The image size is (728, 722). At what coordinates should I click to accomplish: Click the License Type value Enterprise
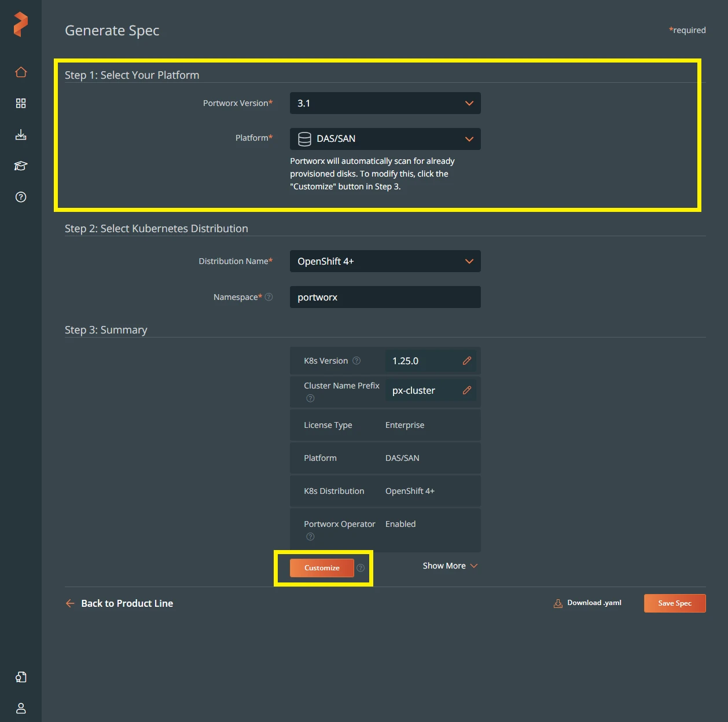(x=405, y=425)
